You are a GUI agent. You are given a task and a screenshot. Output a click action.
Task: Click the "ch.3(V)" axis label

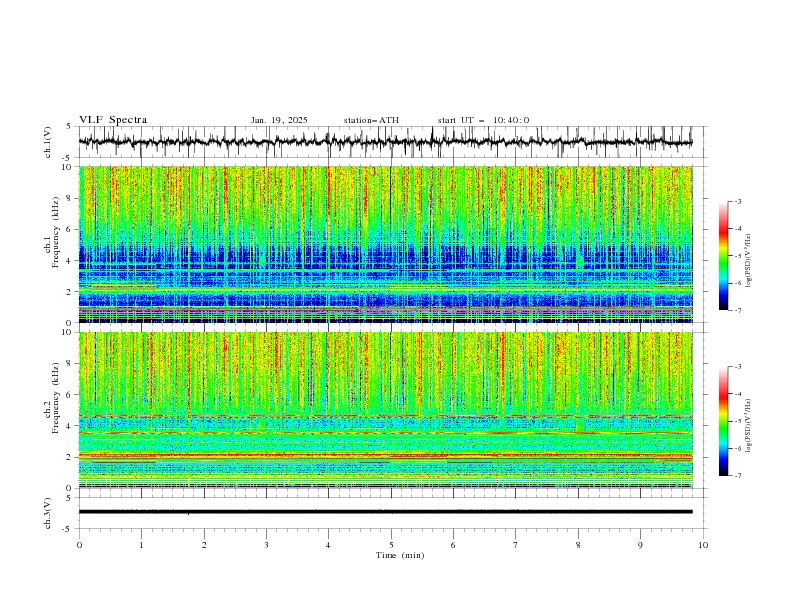(x=48, y=513)
